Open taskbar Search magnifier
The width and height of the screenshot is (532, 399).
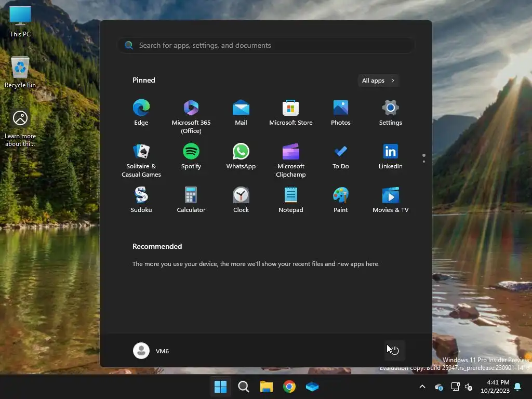(243, 387)
